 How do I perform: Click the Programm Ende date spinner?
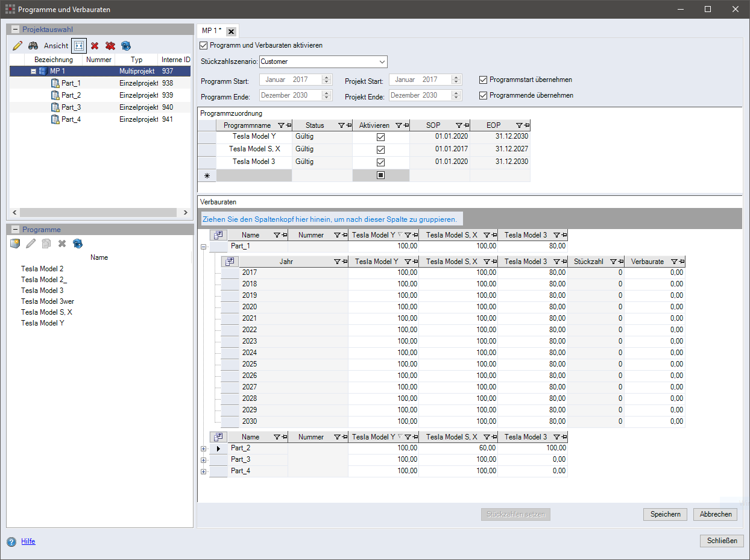(x=327, y=95)
